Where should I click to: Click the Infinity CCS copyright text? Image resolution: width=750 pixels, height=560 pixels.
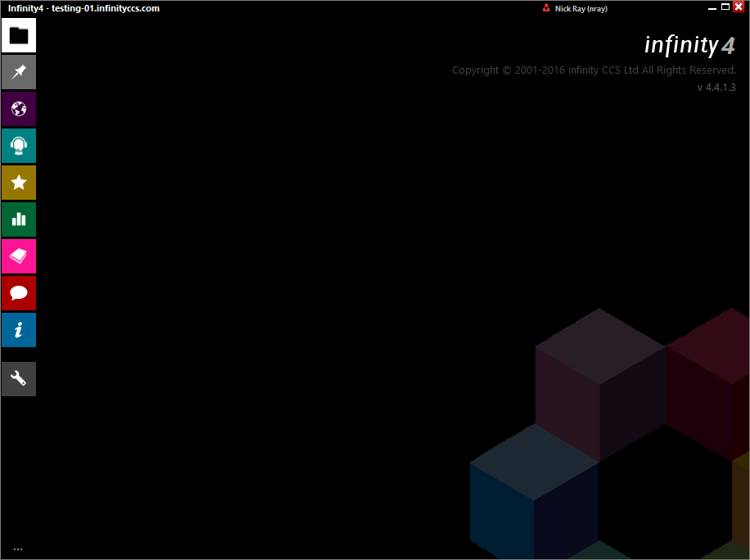pos(594,70)
